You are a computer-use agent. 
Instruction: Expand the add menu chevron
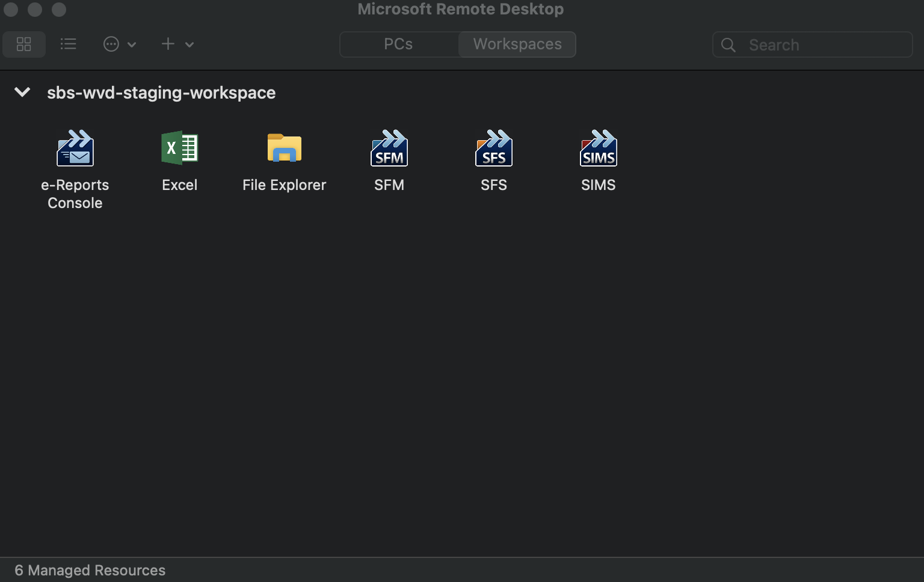pos(189,44)
